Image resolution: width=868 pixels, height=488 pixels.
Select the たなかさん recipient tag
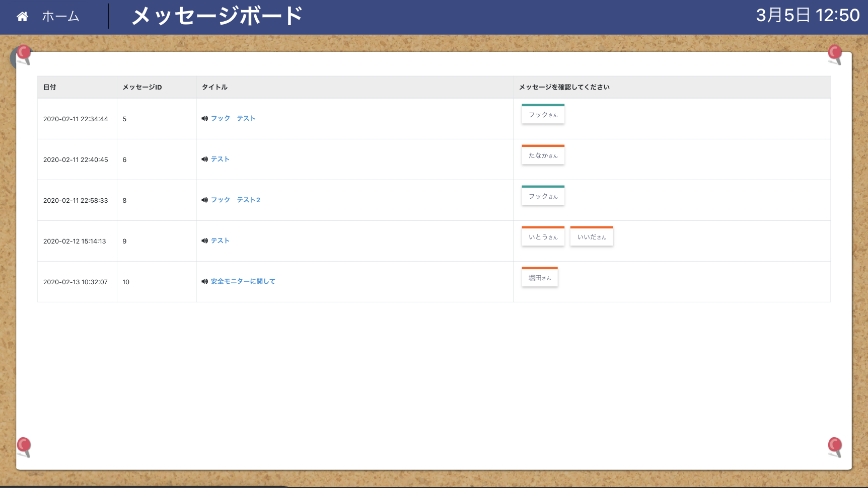(543, 155)
